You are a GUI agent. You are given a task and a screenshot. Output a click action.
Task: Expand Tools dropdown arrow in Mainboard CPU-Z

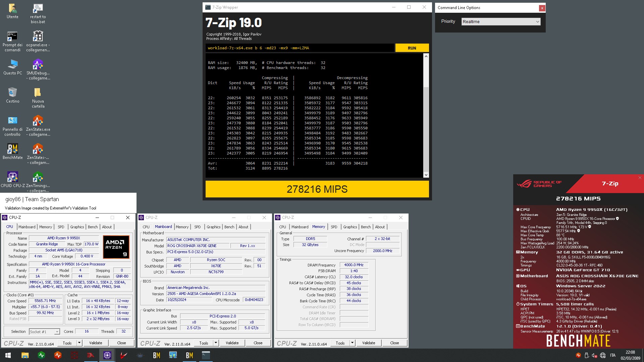coord(216,343)
